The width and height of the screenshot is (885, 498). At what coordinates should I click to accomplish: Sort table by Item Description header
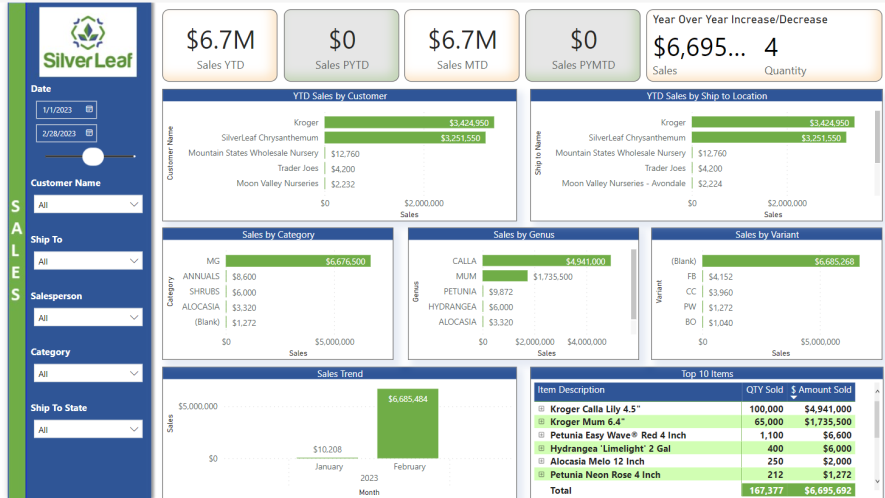tap(638, 390)
